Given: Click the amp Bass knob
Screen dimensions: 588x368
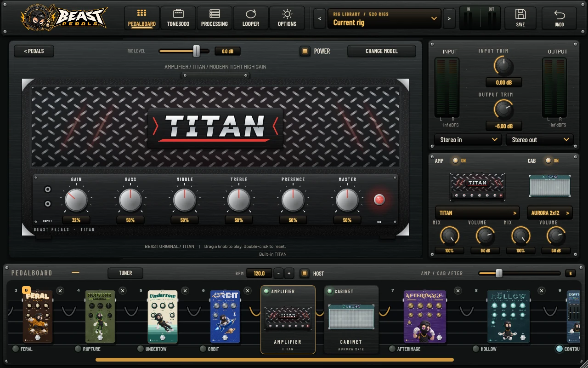Looking at the screenshot, I should 130,200.
